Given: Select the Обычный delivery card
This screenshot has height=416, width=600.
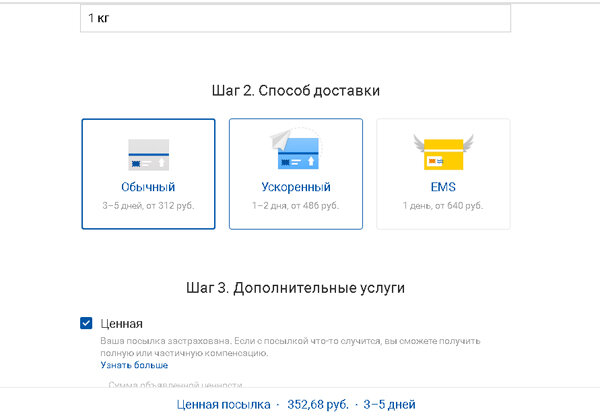Looking at the screenshot, I should pos(148,174).
